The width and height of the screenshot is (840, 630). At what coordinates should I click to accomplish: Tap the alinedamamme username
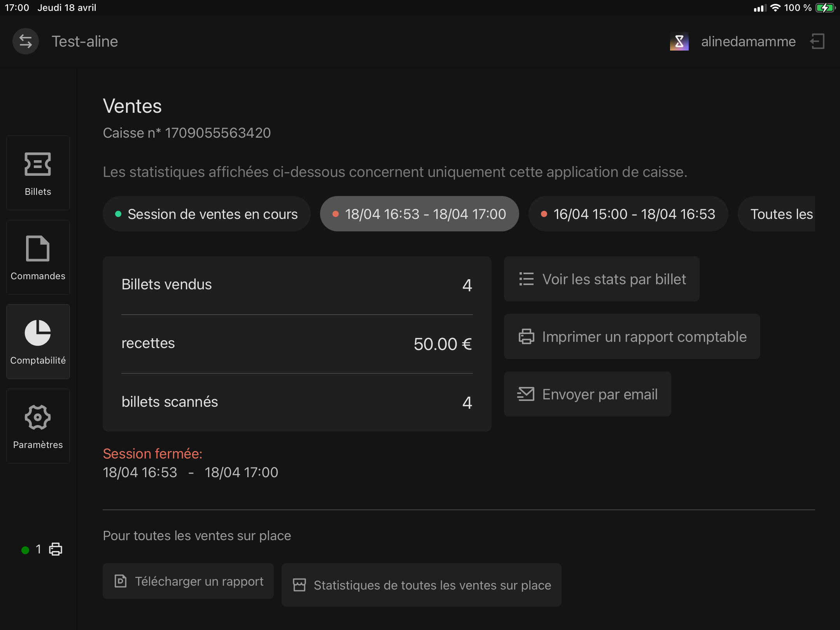(749, 41)
